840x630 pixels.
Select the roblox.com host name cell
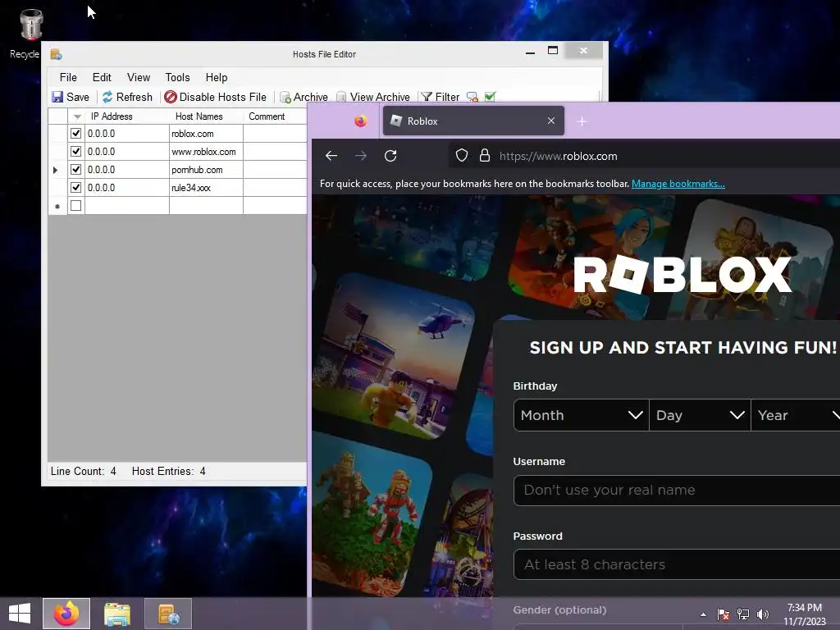coord(206,134)
